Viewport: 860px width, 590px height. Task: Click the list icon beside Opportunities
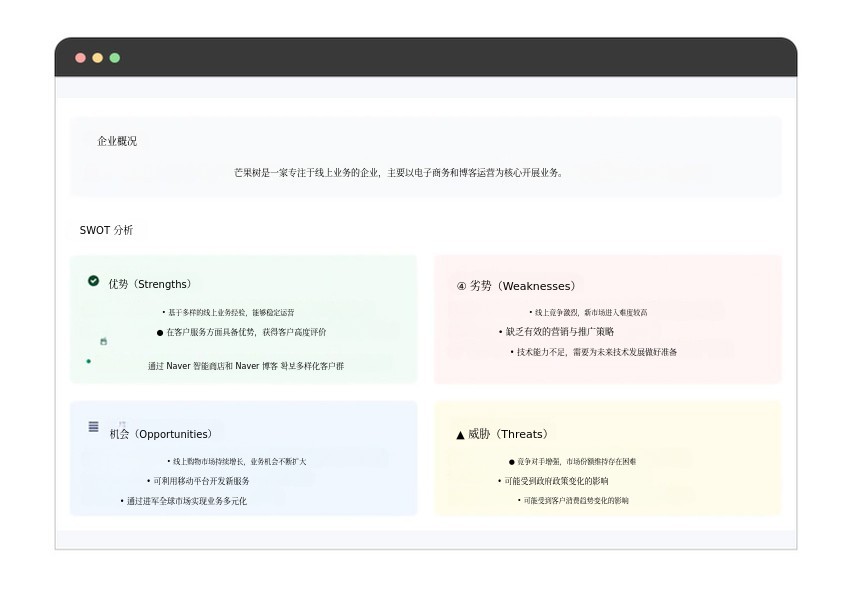pos(94,427)
